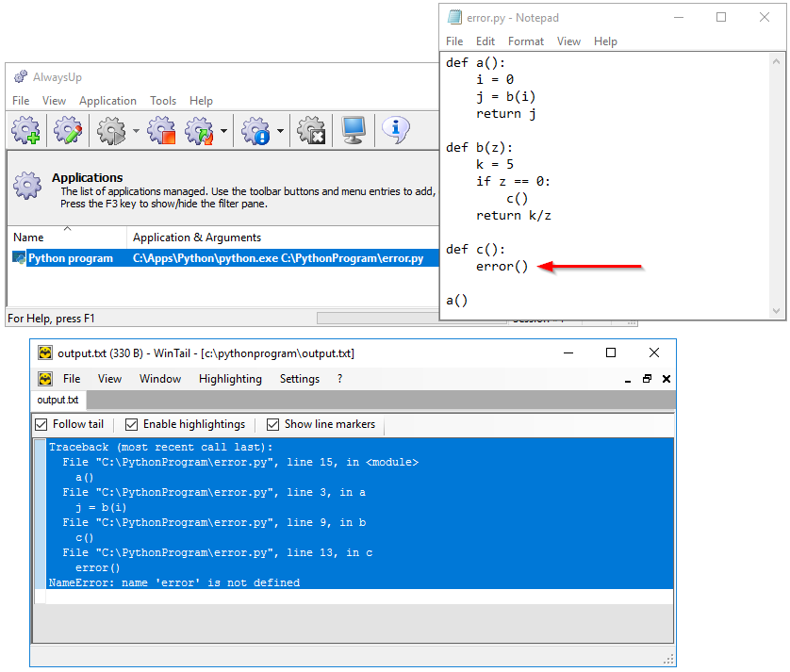Open WinTail Highlighting menu
Viewport: 790px width, 672px height.
pos(230,379)
